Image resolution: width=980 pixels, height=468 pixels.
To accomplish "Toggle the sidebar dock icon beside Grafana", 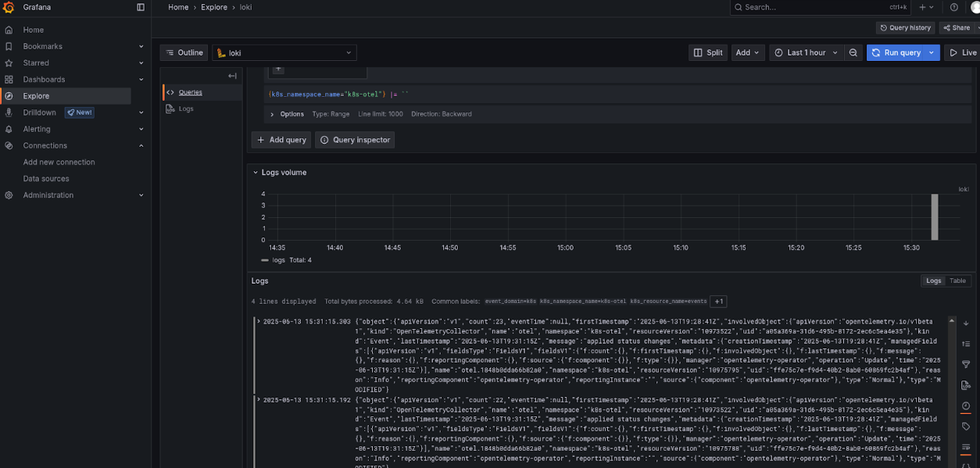I will click(141, 7).
